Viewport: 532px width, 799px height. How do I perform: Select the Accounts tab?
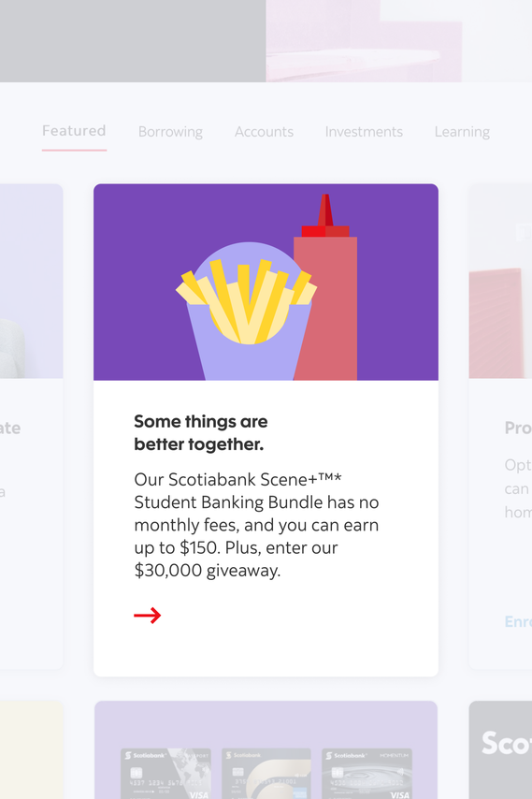264,132
